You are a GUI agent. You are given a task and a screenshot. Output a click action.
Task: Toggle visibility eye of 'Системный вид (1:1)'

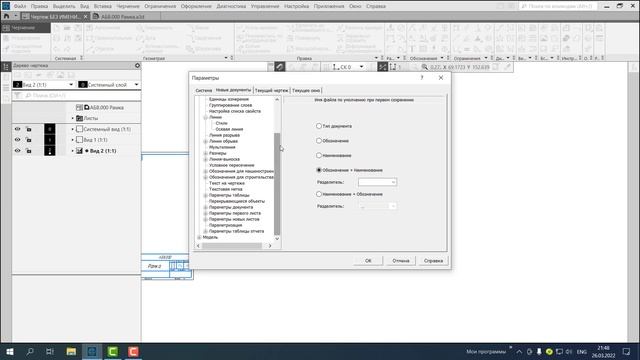(x=18, y=129)
